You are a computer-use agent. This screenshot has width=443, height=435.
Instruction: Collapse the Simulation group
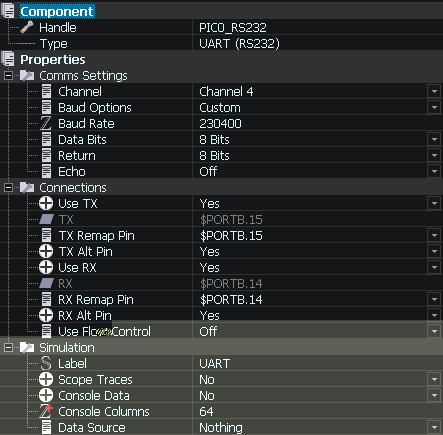pos(8,348)
